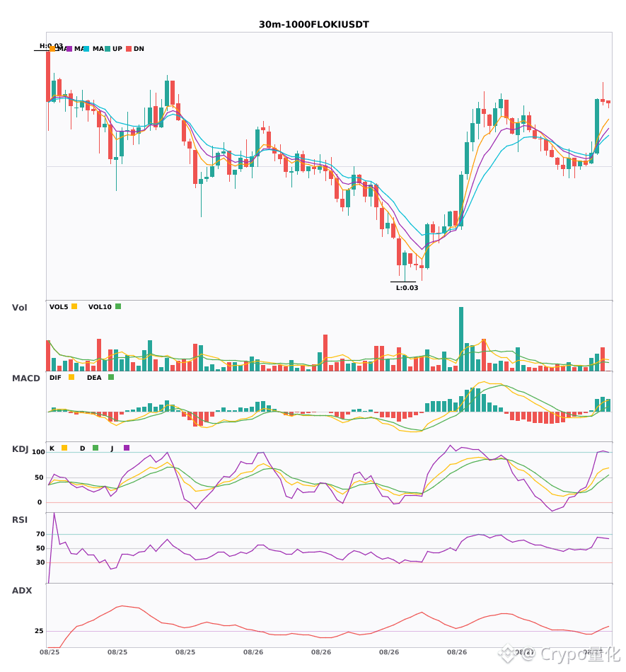Click the KDJ axis value 0
The image size is (626, 672).
point(40,502)
